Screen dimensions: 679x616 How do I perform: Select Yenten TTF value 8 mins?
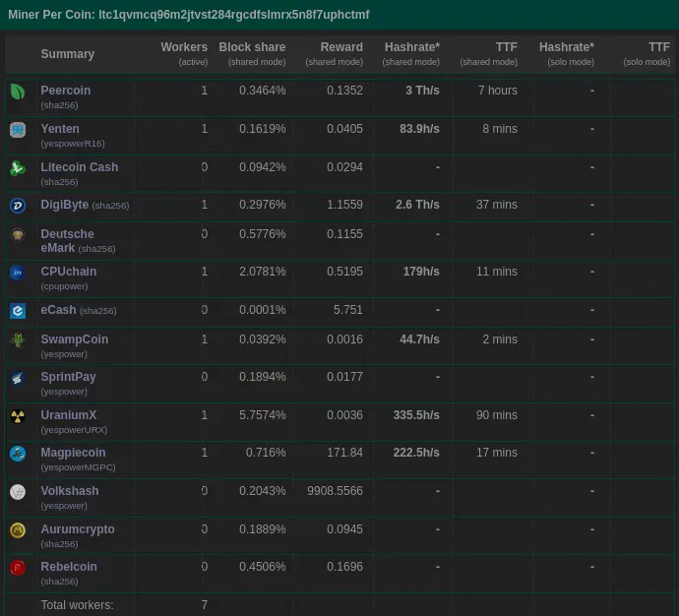point(500,129)
